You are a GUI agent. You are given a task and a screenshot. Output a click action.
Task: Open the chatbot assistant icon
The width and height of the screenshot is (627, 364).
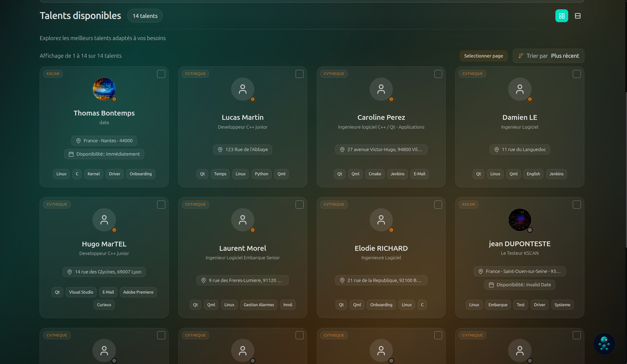point(604,344)
